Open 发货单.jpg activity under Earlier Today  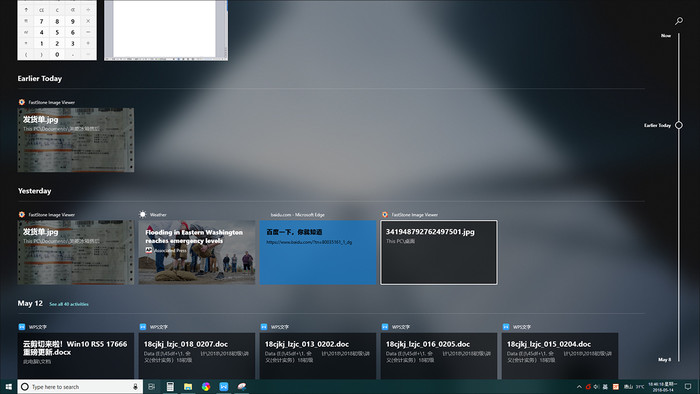(75, 140)
